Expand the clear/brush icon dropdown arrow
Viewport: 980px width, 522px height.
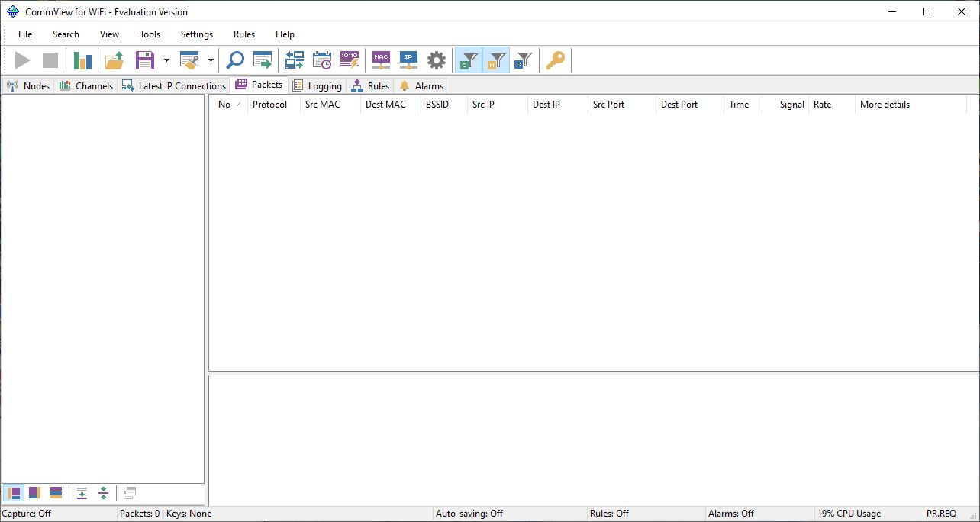pos(211,60)
